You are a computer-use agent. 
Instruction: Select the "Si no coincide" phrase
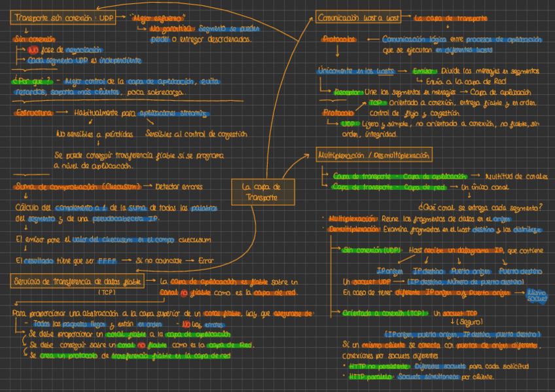(x=159, y=260)
